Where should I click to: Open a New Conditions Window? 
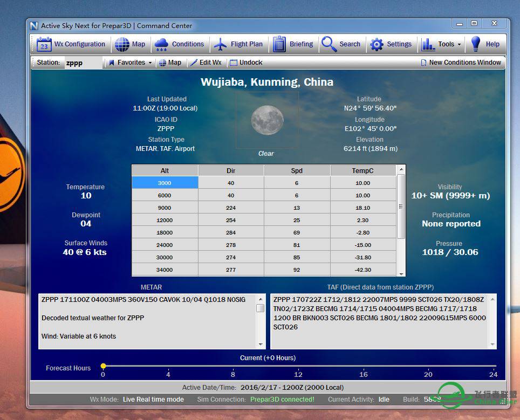tap(461, 63)
